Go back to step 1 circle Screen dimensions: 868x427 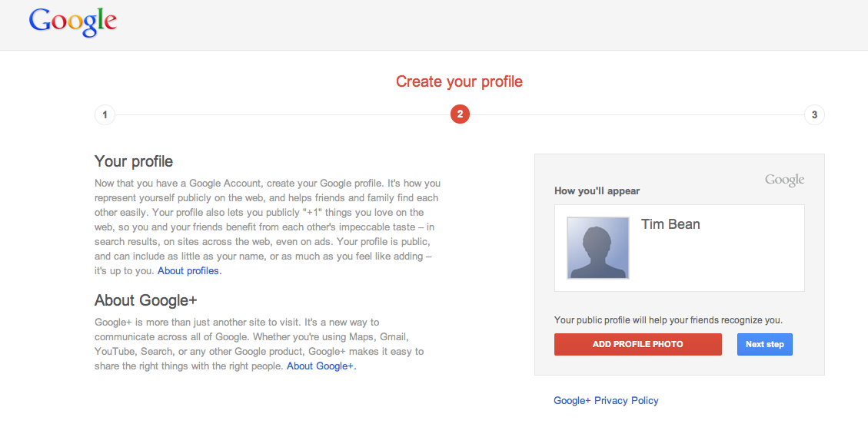tap(105, 115)
